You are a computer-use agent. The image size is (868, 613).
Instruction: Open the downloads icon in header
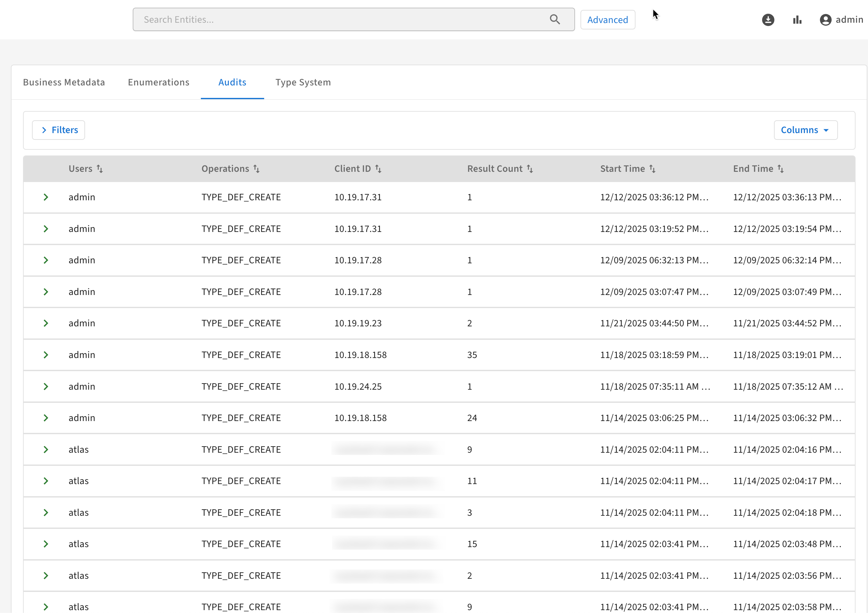(x=768, y=20)
